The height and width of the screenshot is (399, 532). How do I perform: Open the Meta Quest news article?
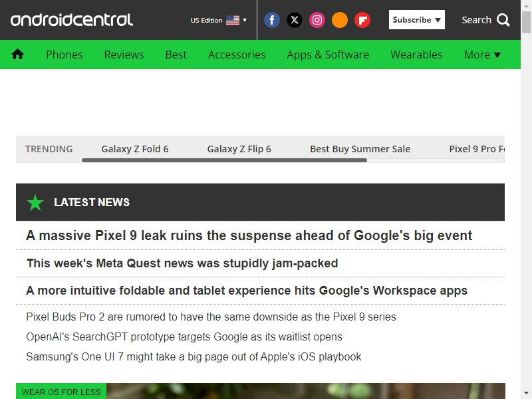[x=182, y=263]
